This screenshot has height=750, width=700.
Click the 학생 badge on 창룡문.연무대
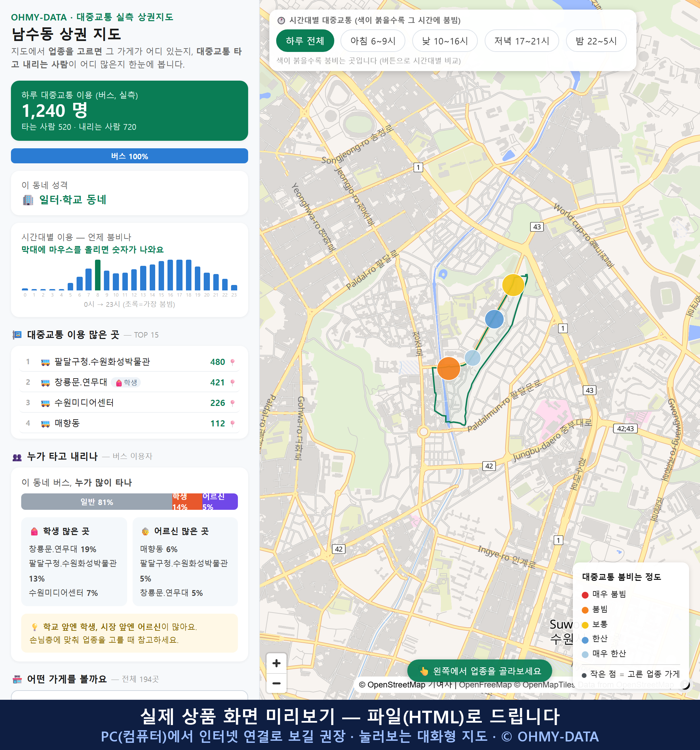tap(126, 383)
